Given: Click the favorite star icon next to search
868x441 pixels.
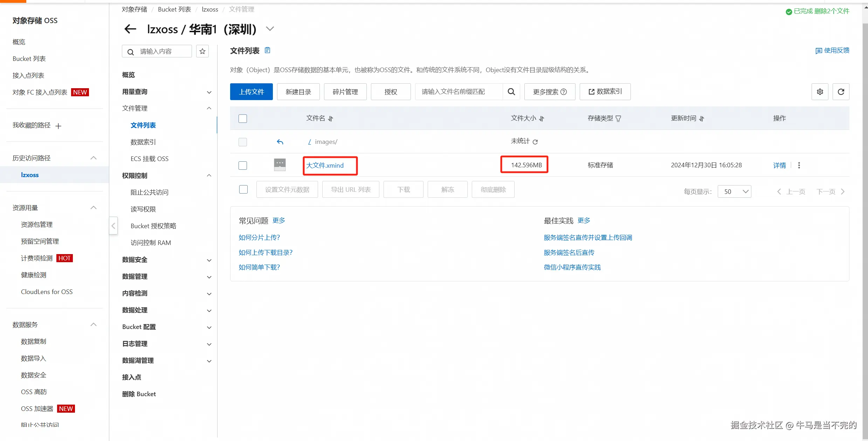Looking at the screenshot, I should 202,51.
